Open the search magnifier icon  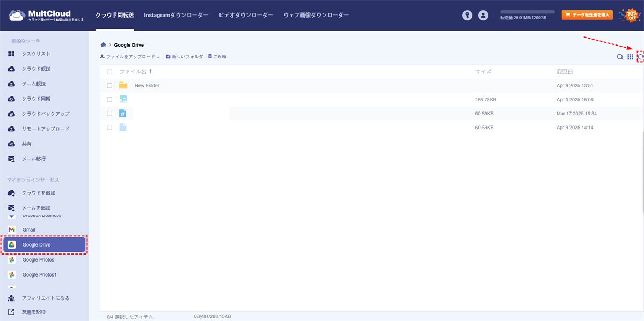(620, 57)
